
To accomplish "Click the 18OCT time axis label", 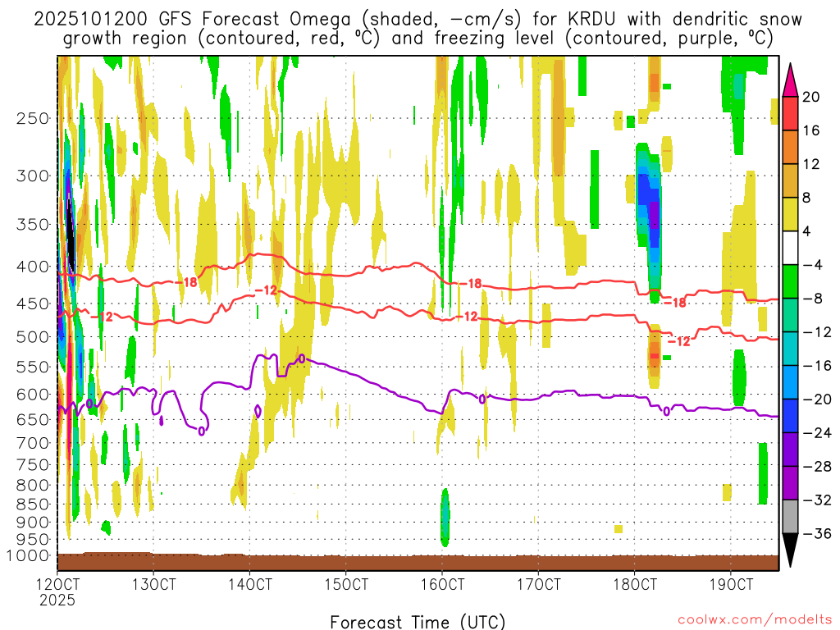I will (635, 584).
